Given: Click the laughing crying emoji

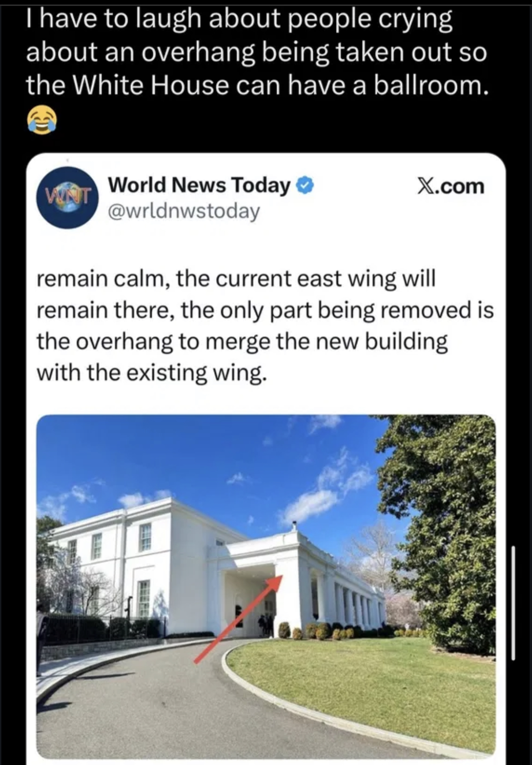Looking at the screenshot, I should click(x=42, y=120).
